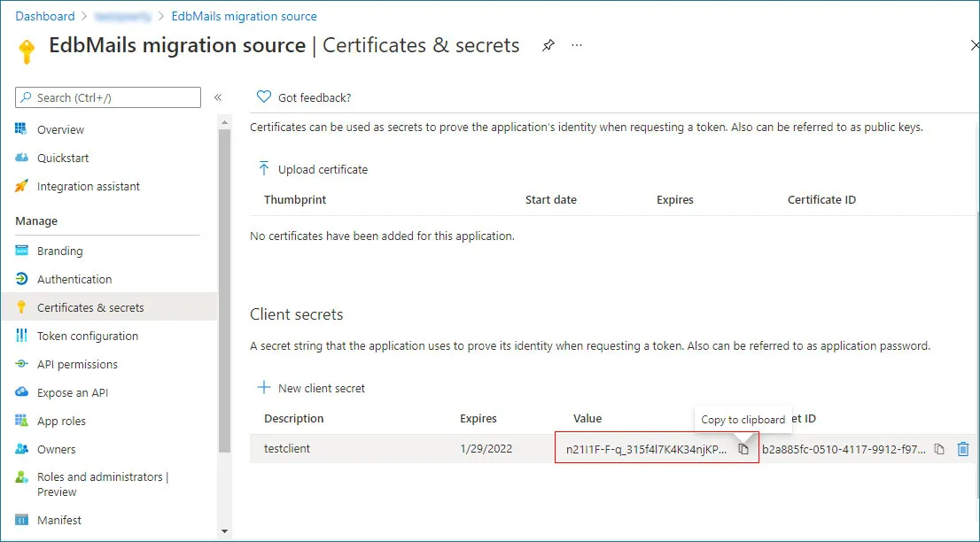
Task: Click the Roles and administrators person icon
Action: [21, 477]
